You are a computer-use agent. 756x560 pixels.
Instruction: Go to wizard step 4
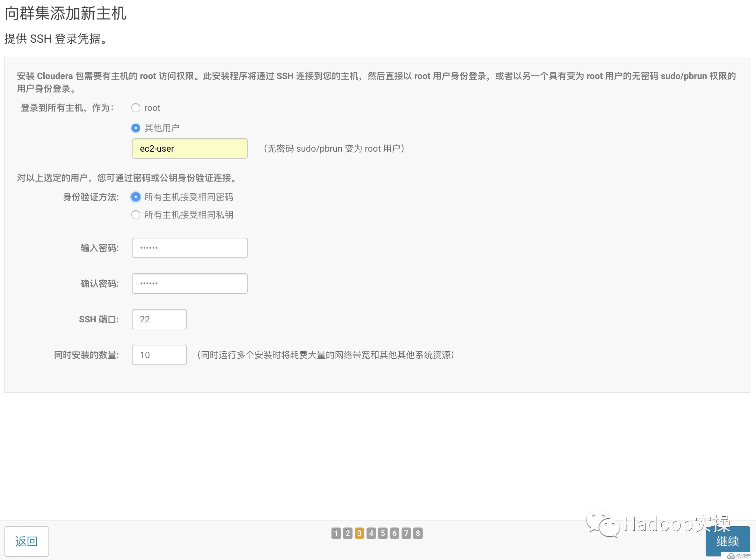(x=371, y=533)
